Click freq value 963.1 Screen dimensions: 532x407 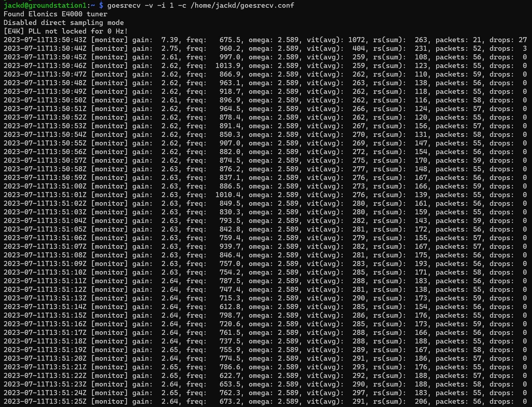[x=230, y=83]
